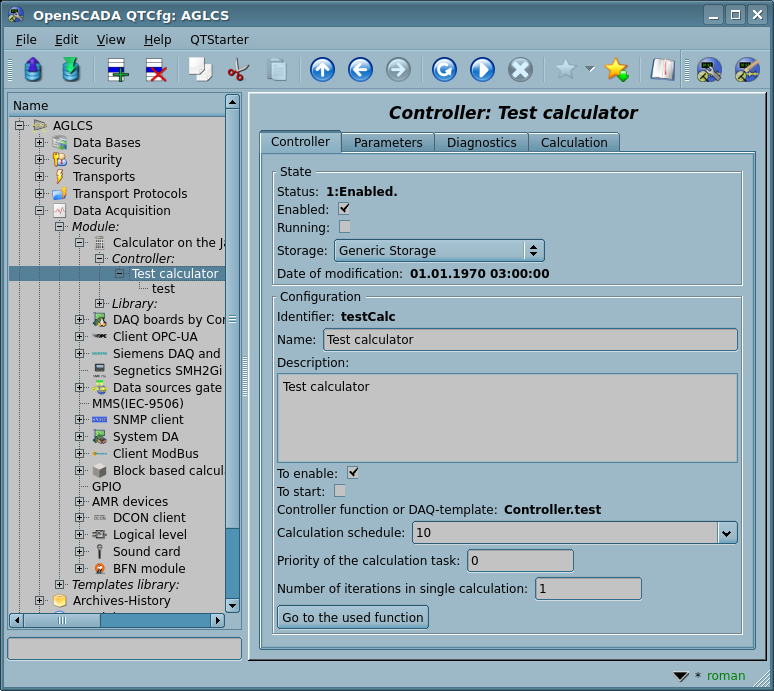
Task: Click the add item toolbar icon
Action: click(117, 69)
